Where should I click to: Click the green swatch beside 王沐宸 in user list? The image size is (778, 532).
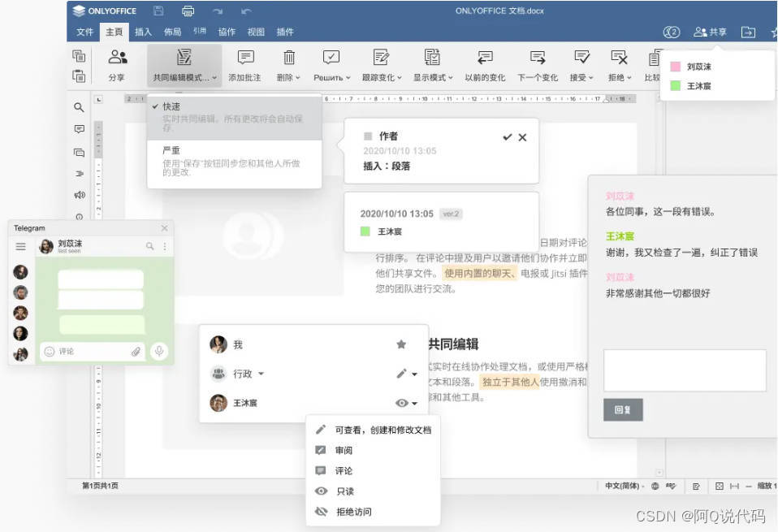tap(676, 86)
